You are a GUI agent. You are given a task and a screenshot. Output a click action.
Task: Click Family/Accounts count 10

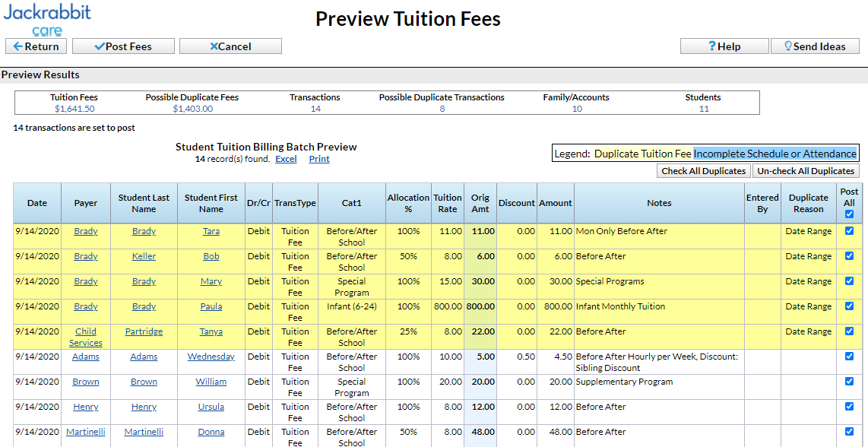pyautogui.click(x=576, y=109)
